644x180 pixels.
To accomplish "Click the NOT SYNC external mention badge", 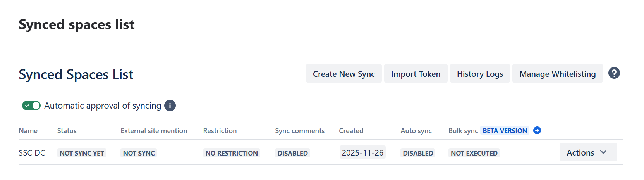I will tap(139, 153).
